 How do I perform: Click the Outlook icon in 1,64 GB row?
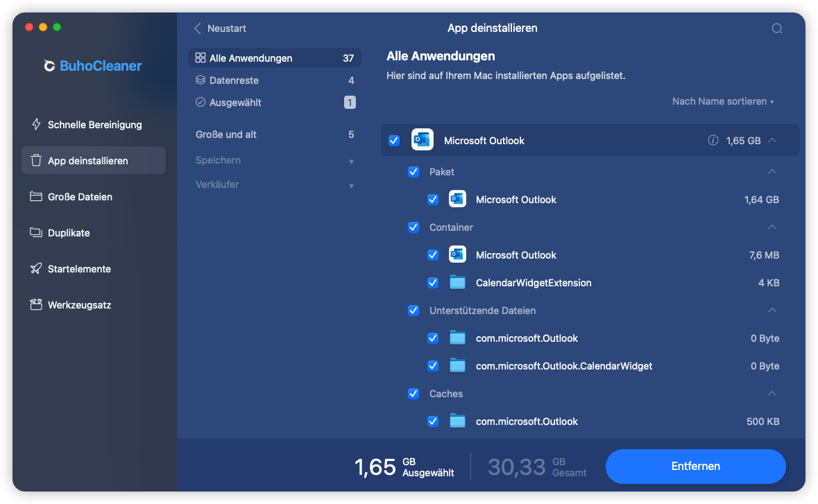click(x=457, y=199)
